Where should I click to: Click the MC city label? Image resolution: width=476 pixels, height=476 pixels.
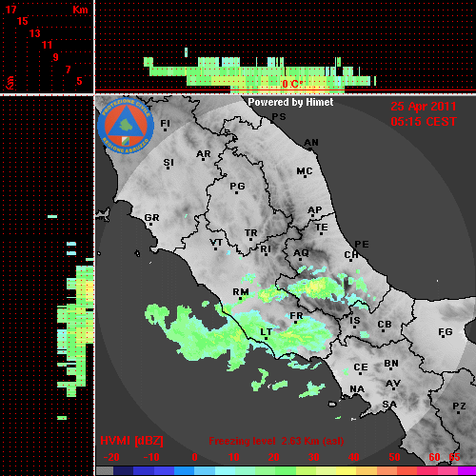[x=305, y=171]
